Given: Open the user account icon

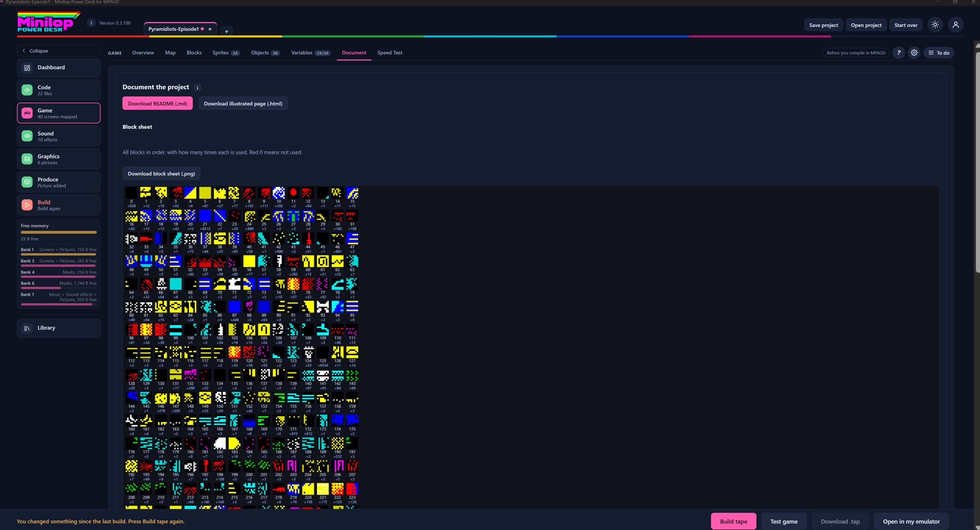Looking at the screenshot, I should [x=955, y=25].
